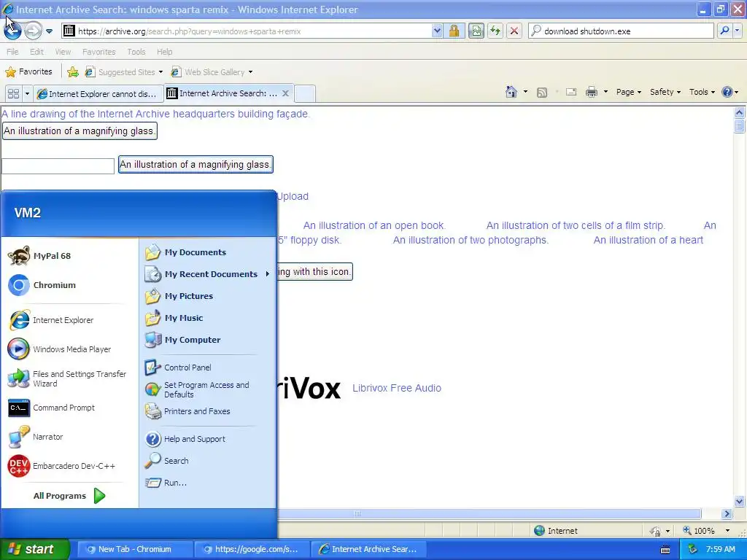
Task: Click the Internet Archive headquarters line drawing link
Action: (156, 114)
